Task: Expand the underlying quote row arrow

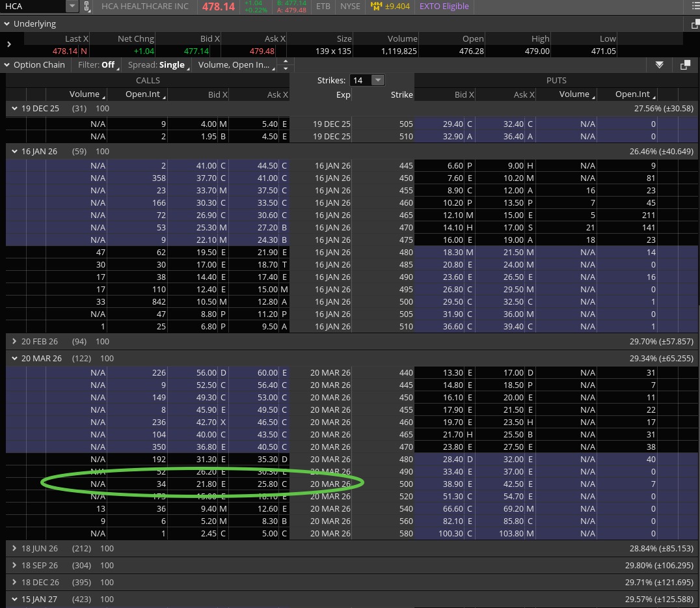Action: (9, 44)
